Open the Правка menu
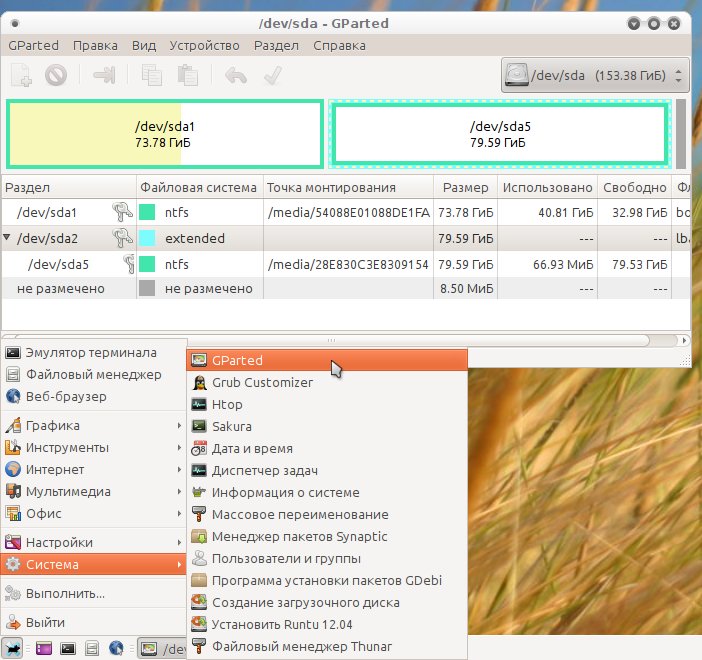Screen dimensions: 702x660 pyautogui.click(x=95, y=46)
